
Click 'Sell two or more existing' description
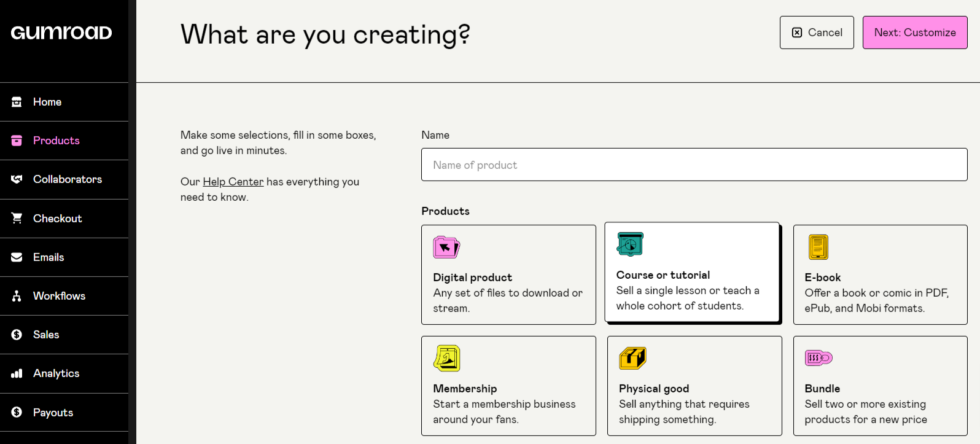point(866,411)
